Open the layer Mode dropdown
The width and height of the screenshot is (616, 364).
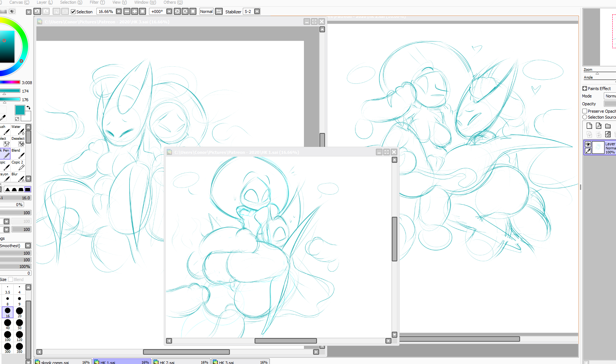(610, 96)
